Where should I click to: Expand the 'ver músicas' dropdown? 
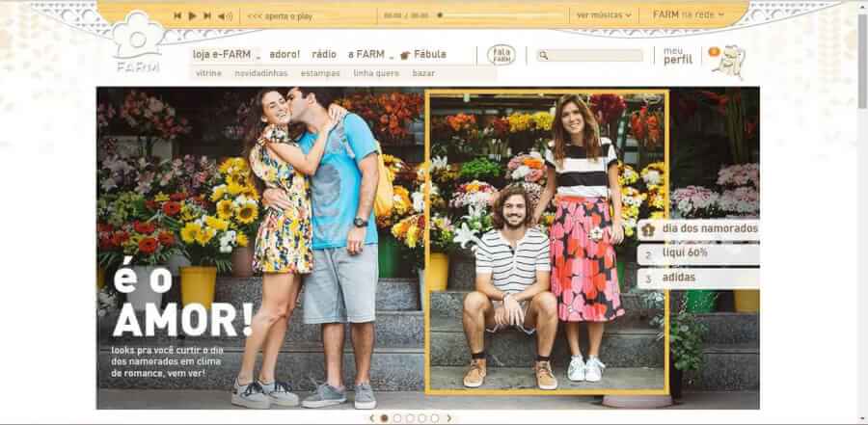click(x=604, y=15)
